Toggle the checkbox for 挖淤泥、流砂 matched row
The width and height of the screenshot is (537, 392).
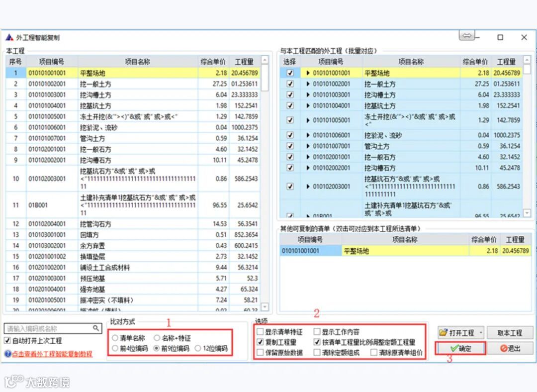tap(290, 135)
